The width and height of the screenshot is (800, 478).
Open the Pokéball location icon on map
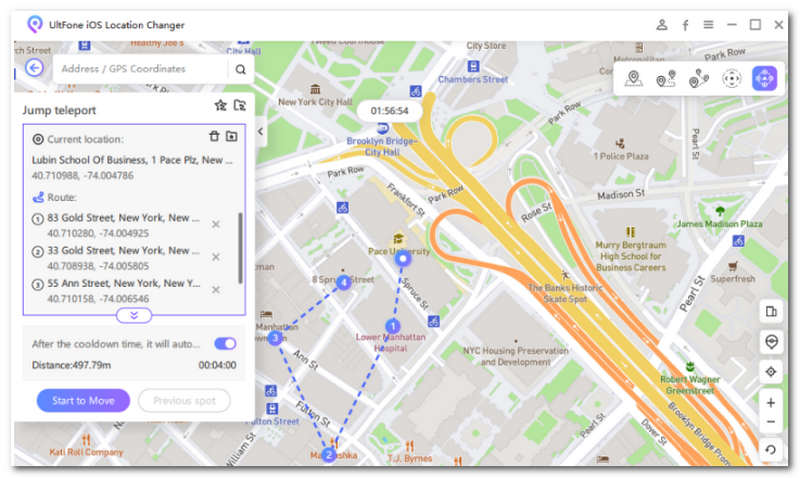(x=770, y=341)
